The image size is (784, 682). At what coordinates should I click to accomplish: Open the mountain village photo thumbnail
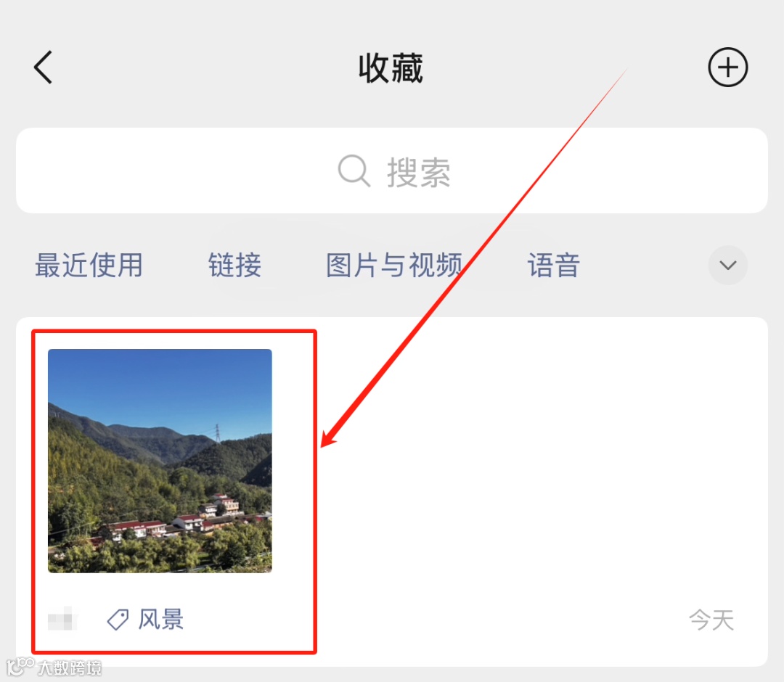click(x=160, y=461)
